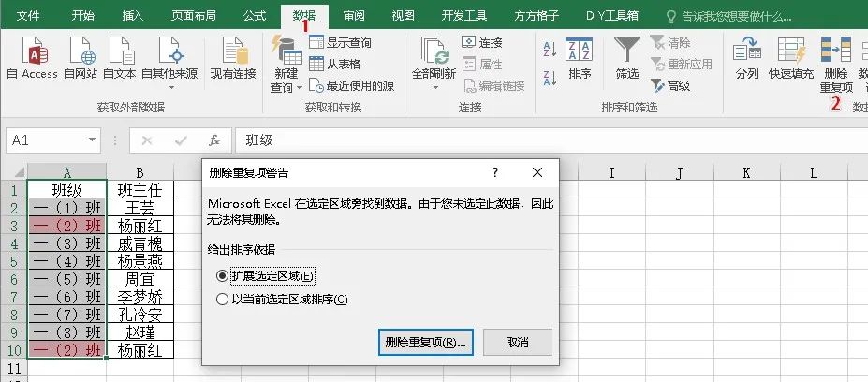Image resolution: width=868 pixels, height=382 pixels.
Task: Select column B header
Action: 140,172
